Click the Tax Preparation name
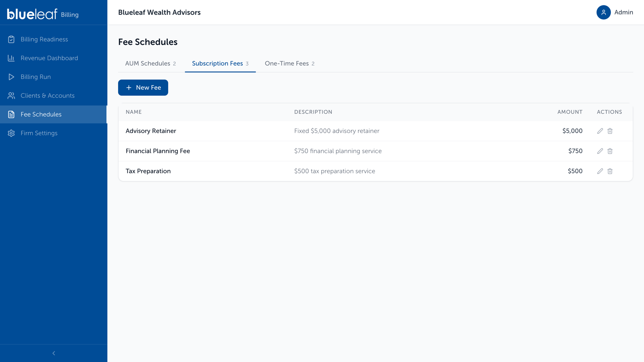The height and width of the screenshot is (362, 644). pyautogui.click(x=148, y=171)
